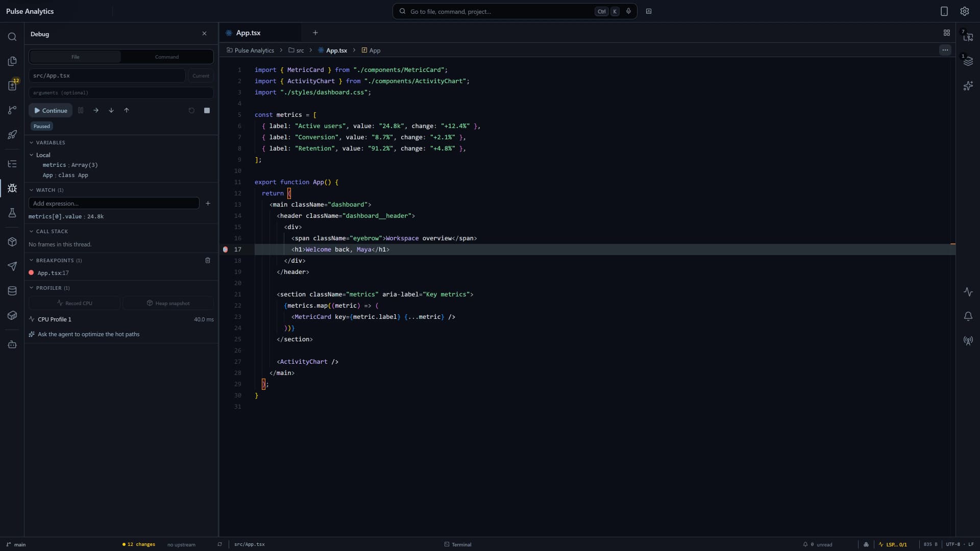Click microphone icon in search bar
Image resolution: width=980 pixels, height=551 pixels.
click(628, 11)
